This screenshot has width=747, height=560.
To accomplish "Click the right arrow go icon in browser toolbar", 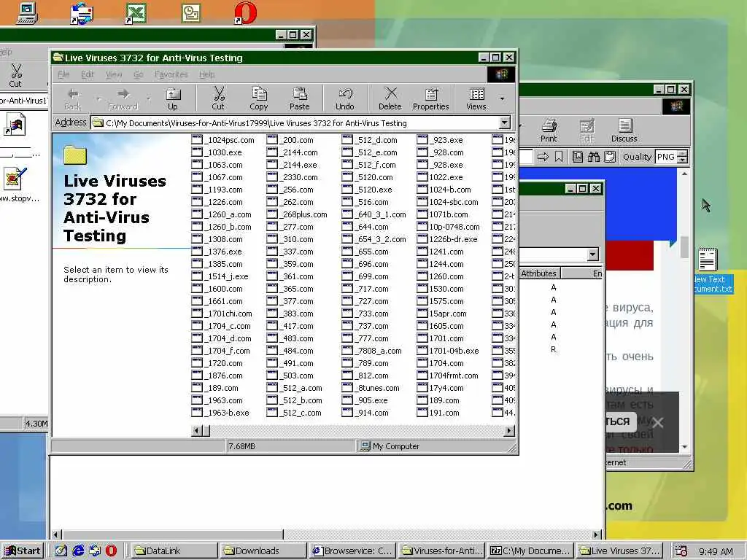I will click(x=543, y=157).
